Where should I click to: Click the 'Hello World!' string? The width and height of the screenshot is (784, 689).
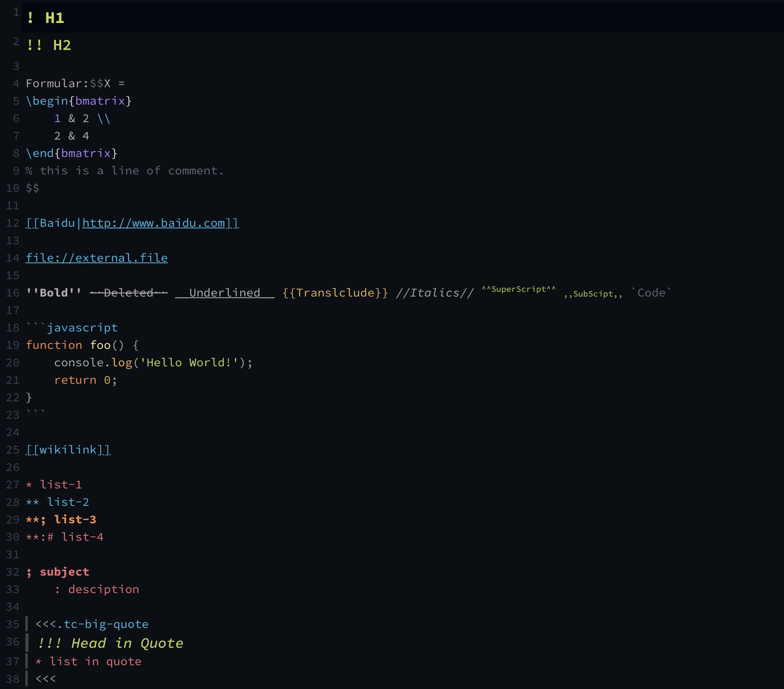pos(189,363)
